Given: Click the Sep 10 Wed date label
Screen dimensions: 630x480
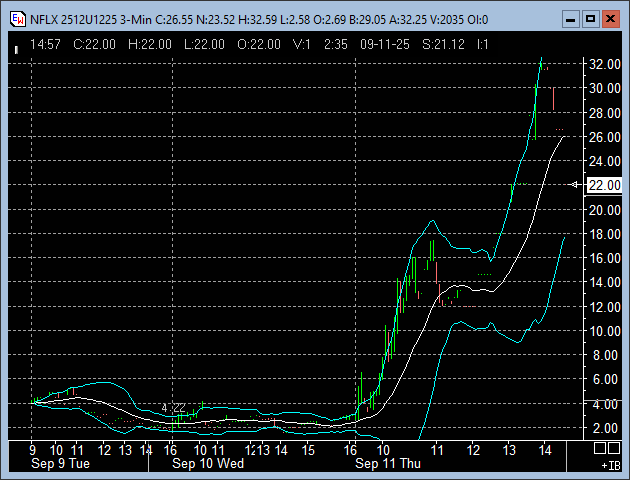Looking at the screenshot, I should (208, 464).
